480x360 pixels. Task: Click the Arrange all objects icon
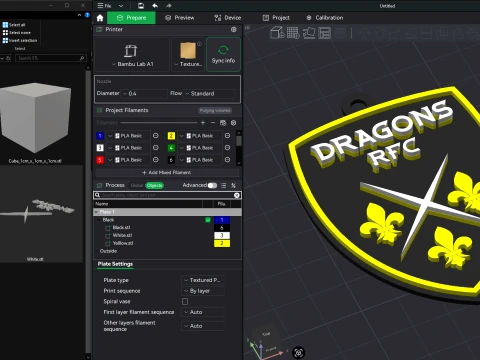coord(325,33)
